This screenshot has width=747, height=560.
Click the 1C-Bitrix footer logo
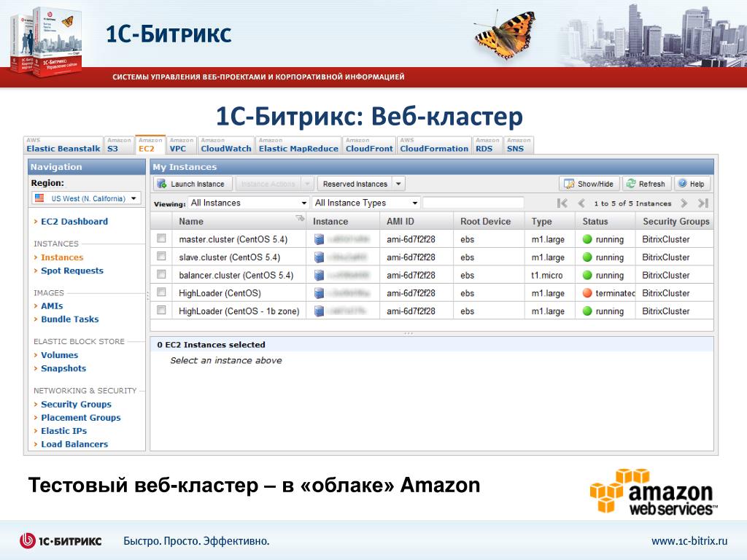coord(61,540)
